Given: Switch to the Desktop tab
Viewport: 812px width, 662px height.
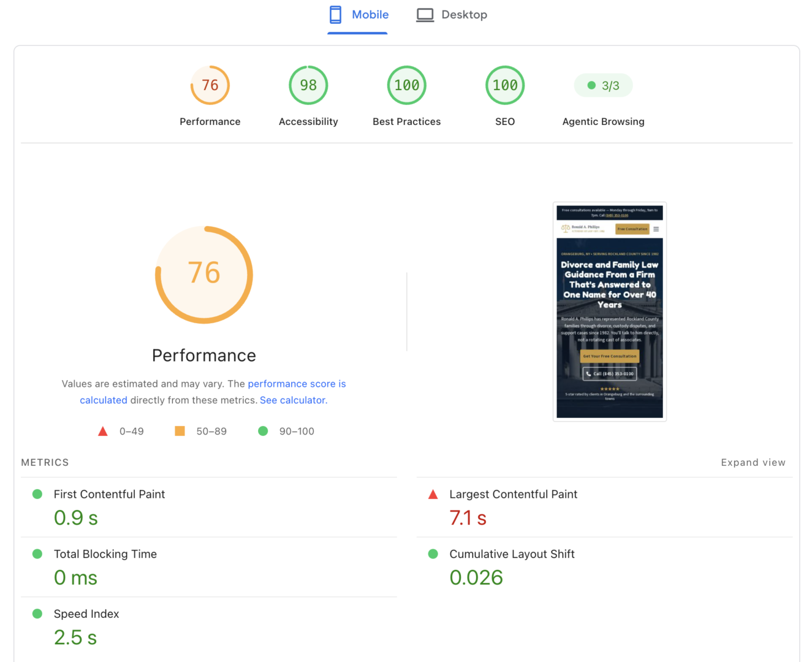Looking at the screenshot, I should pos(452,15).
